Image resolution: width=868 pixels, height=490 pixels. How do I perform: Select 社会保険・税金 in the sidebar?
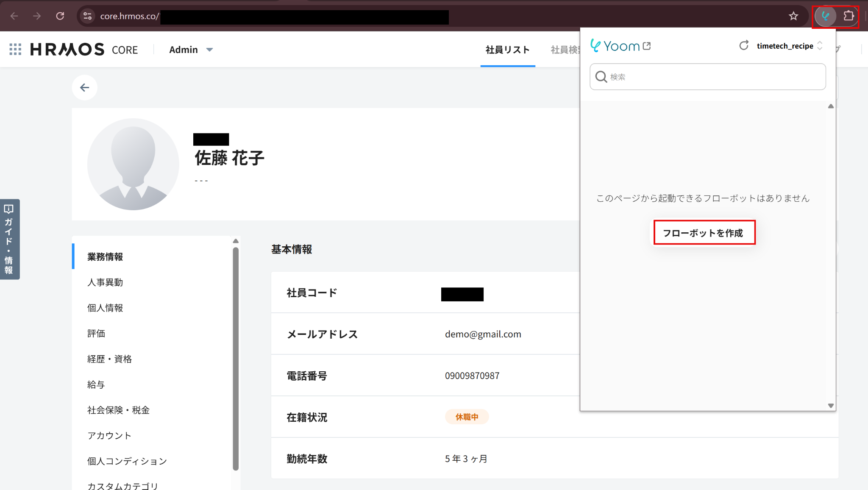[118, 410]
